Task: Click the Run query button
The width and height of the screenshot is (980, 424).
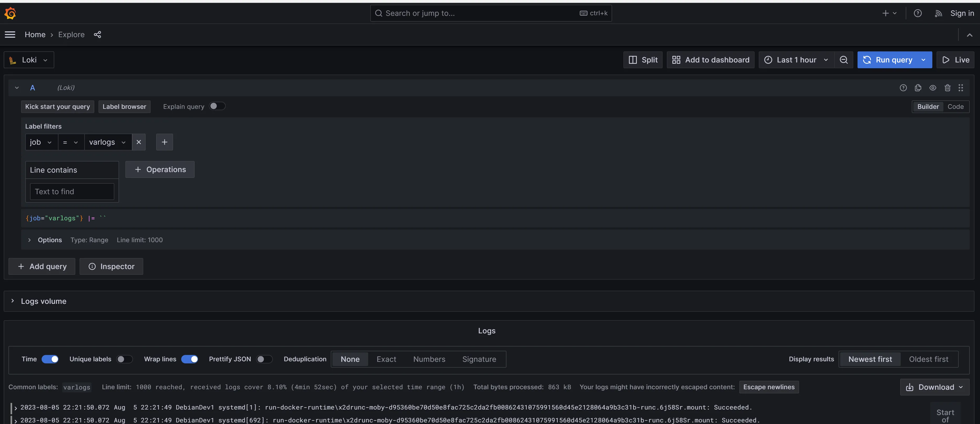Action: [x=888, y=60]
